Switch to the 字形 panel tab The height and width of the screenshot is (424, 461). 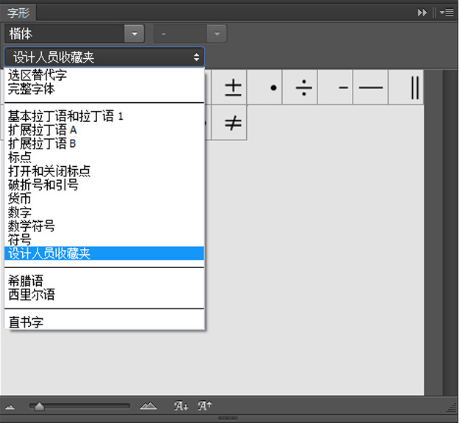[18, 13]
